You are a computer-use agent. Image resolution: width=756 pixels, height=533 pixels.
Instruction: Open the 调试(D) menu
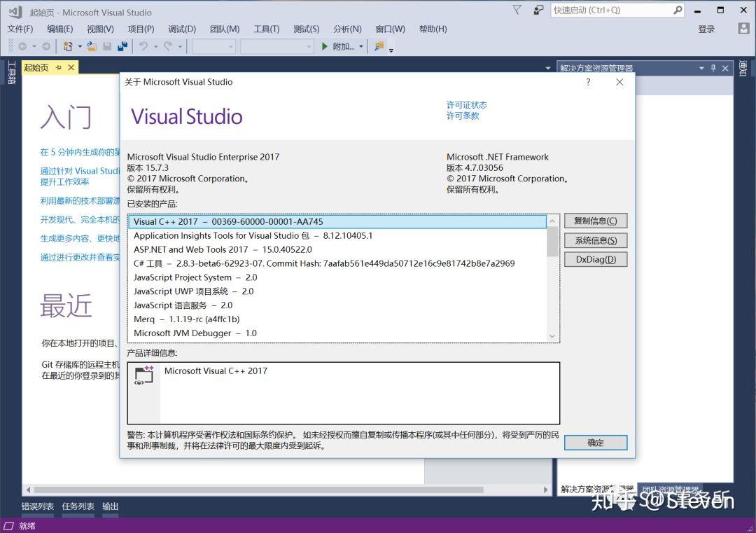181,29
